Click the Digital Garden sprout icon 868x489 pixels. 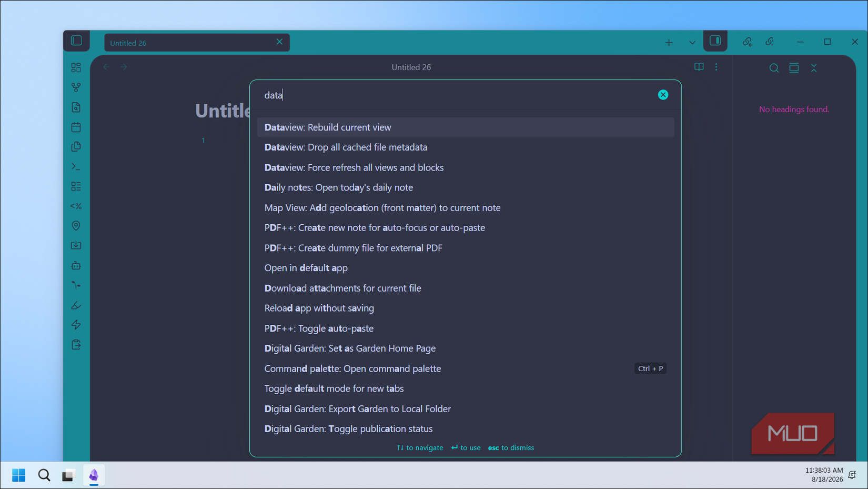[76, 285]
